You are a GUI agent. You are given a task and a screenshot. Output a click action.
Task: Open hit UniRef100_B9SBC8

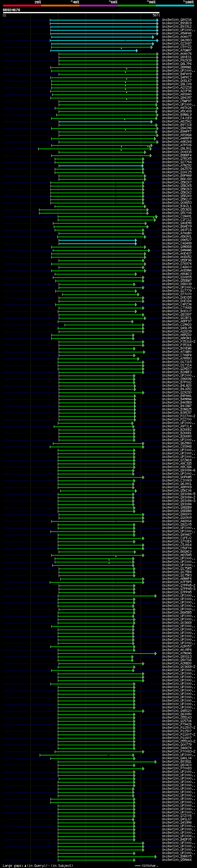click(177, 23)
